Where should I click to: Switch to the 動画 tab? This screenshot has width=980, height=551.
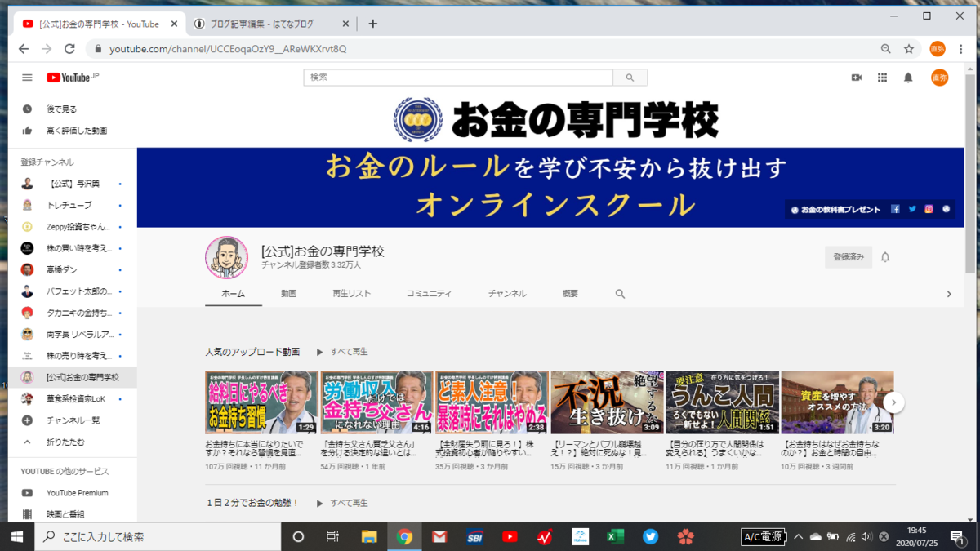[x=288, y=294]
